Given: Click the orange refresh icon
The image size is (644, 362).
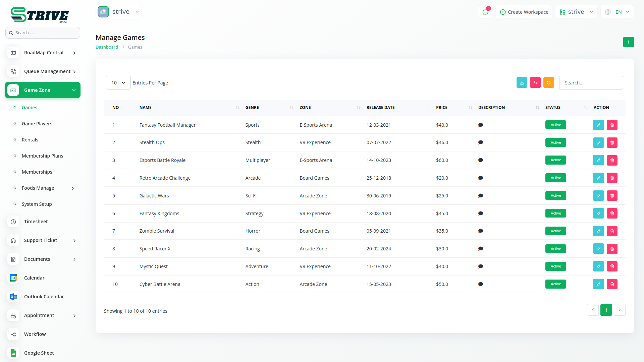Looking at the screenshot, I should 548,83.
